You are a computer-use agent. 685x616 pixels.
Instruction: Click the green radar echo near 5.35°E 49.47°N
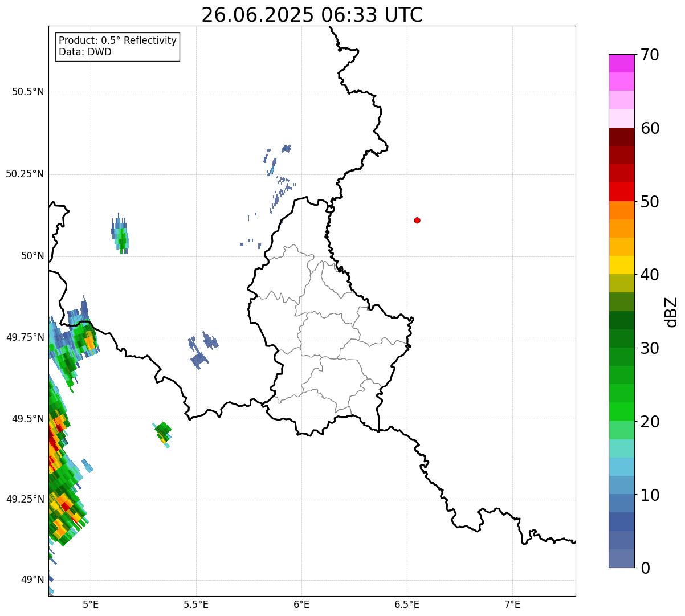coord(162,434)
